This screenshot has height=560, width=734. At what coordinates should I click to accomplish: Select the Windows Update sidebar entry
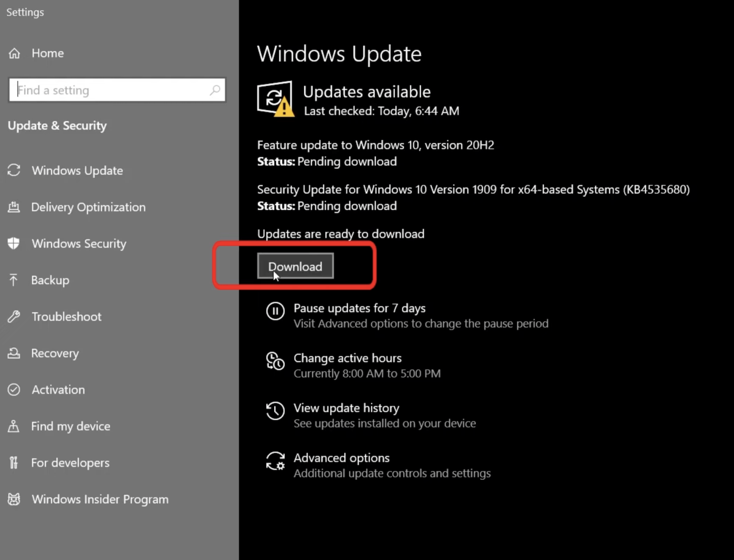point(77,171)
